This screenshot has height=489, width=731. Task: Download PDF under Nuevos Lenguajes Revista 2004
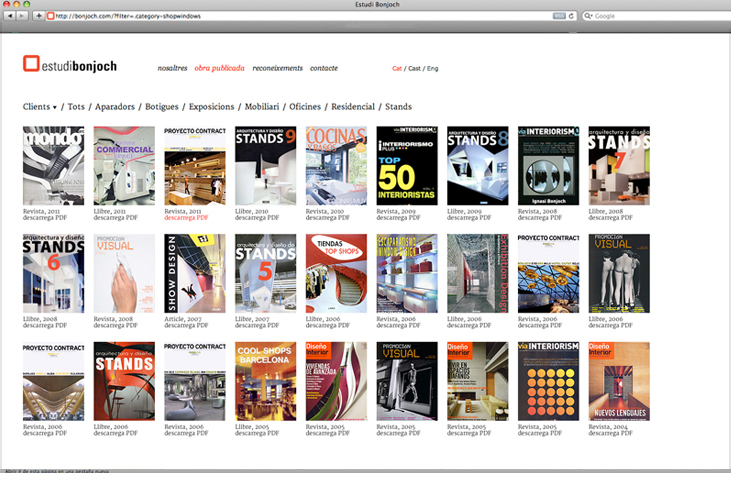[610, 433]
